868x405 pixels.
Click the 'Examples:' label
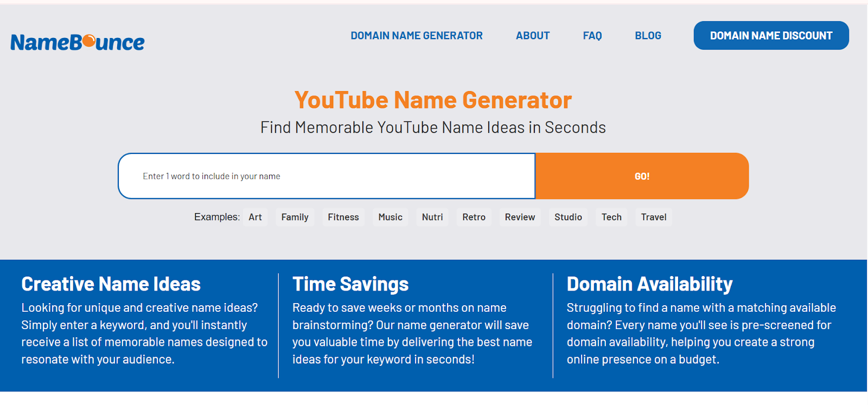[217, 217]
